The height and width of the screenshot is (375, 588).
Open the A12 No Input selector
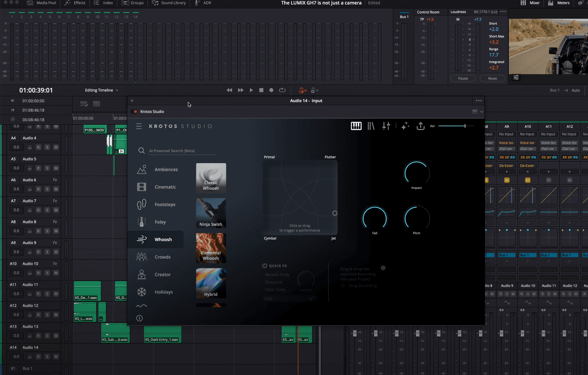click(x=569, y=134)
